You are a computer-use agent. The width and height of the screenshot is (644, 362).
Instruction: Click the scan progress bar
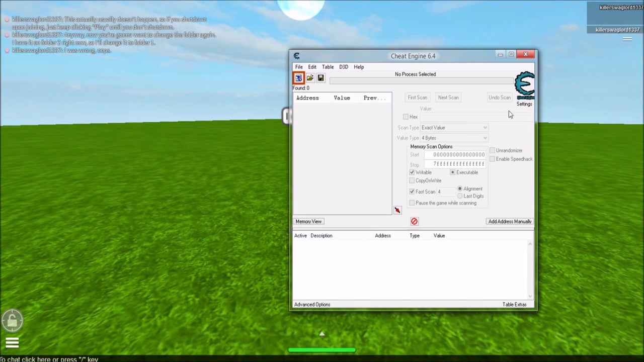coord(422,81)
